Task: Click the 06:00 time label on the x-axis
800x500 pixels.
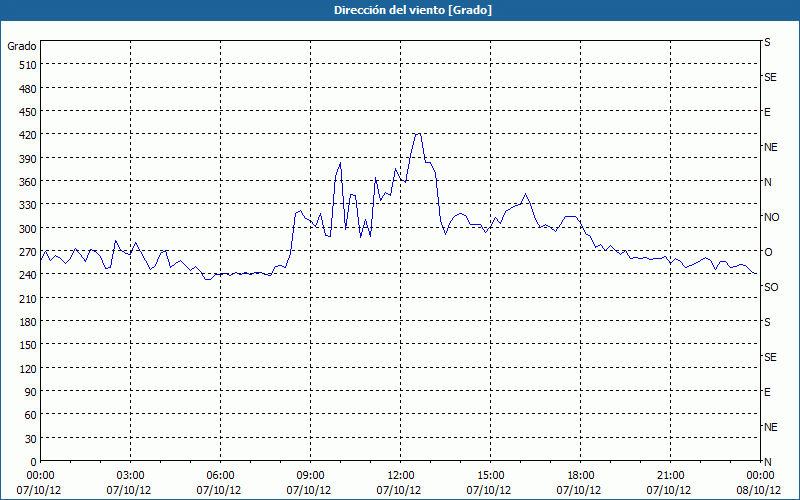Action: [x=220, y=476]
